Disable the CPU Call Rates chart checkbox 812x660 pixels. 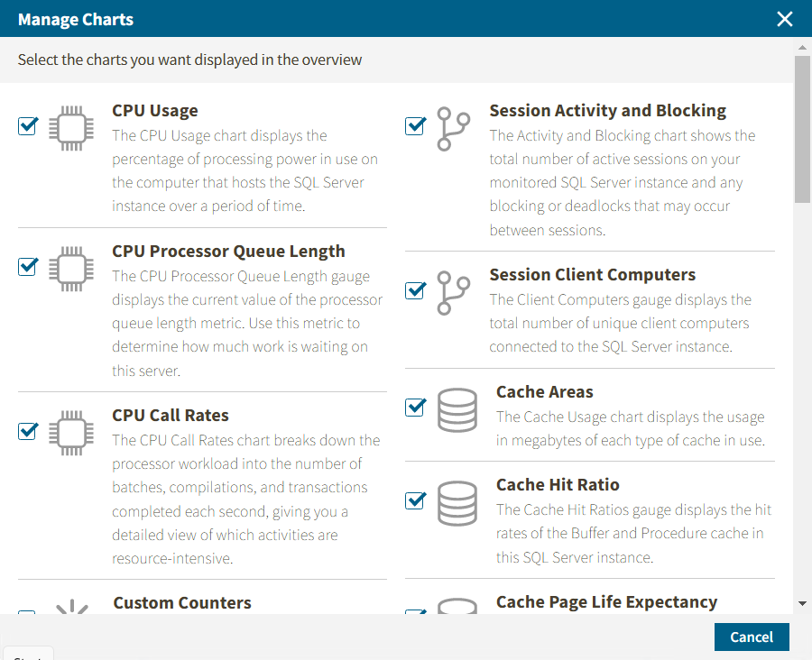pyautogui.click(x=28, y=431)
